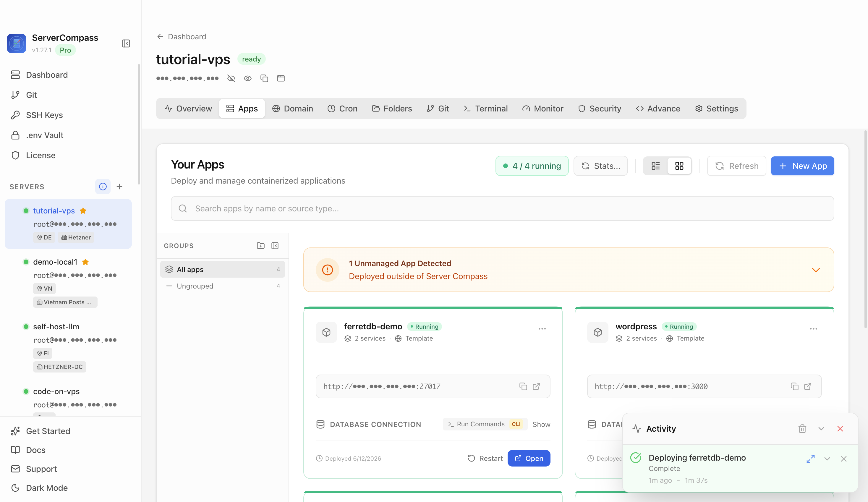
Task: Open the ferretdb-demo app
Action: coord(529,458)
